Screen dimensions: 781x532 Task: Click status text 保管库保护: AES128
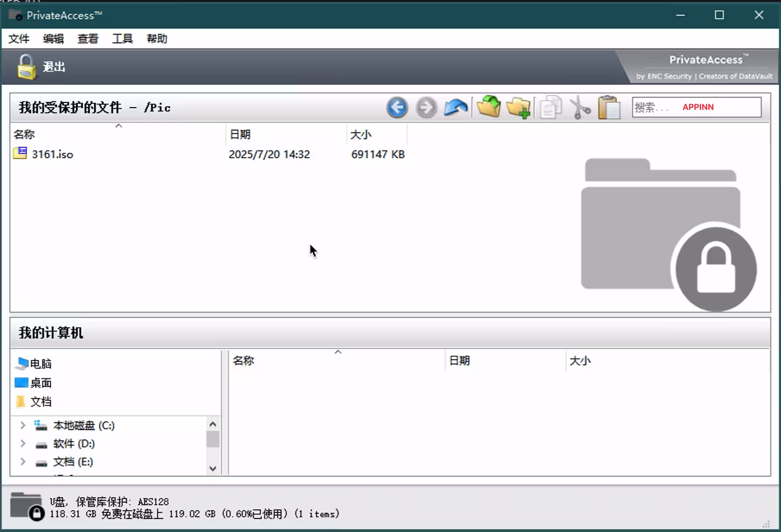[122, 501]
